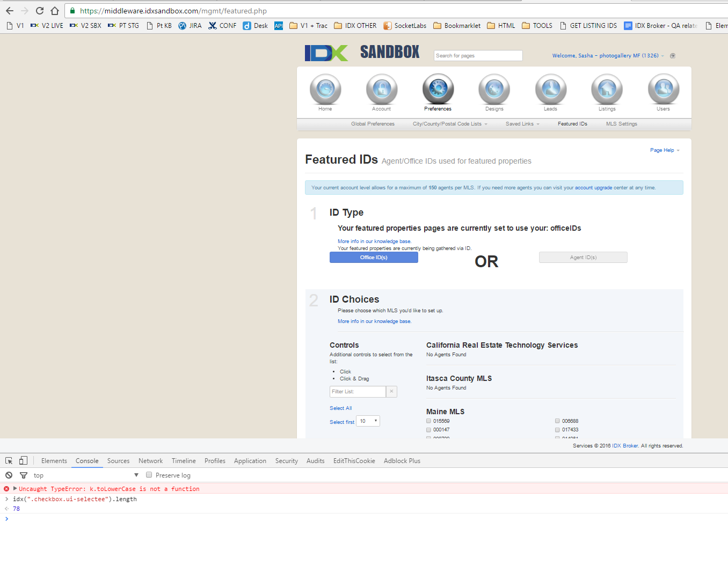Focus the Search for pages field
This screenshot has width=728, height=565.
click(x=478, y=56)
